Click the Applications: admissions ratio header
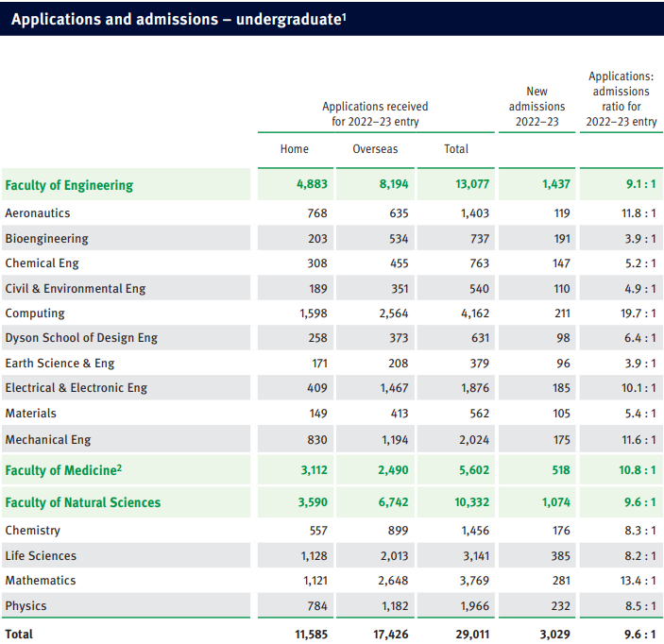The image size is (664, 644). 621,98
